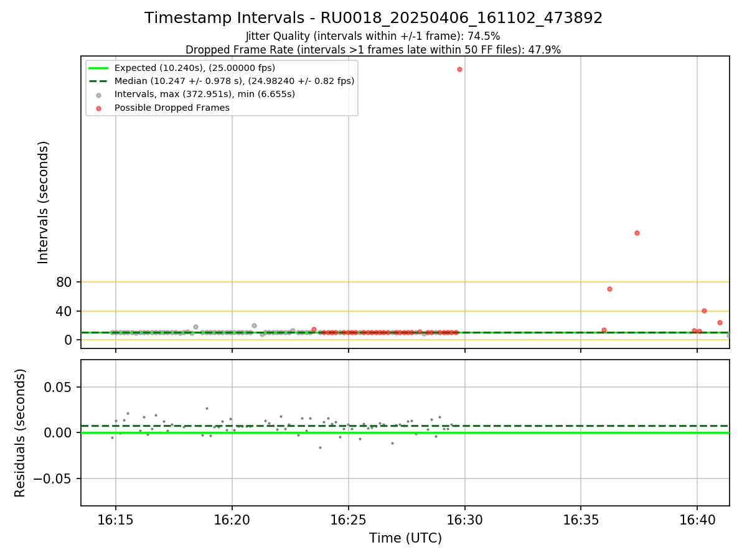This screenshot has width=747, height=560.
Task: Click the highest red outlier point near 16:30
Action: coord(459,69)
